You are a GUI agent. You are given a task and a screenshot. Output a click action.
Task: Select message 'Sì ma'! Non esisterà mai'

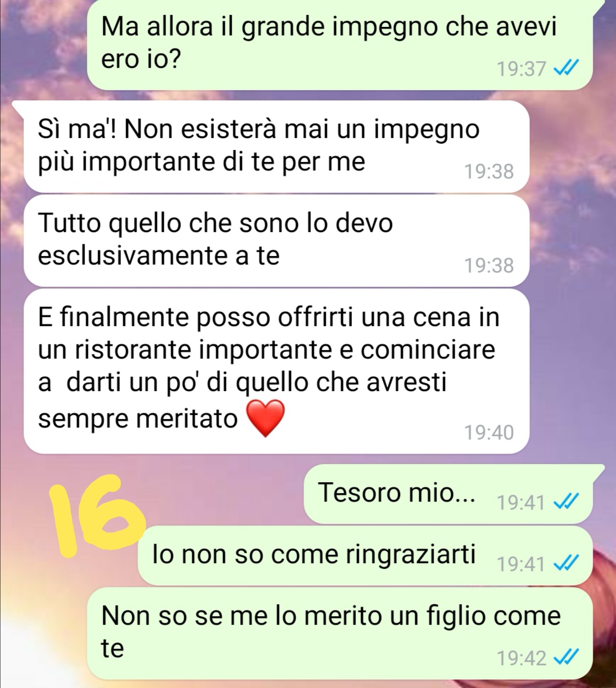pos(276,147)
